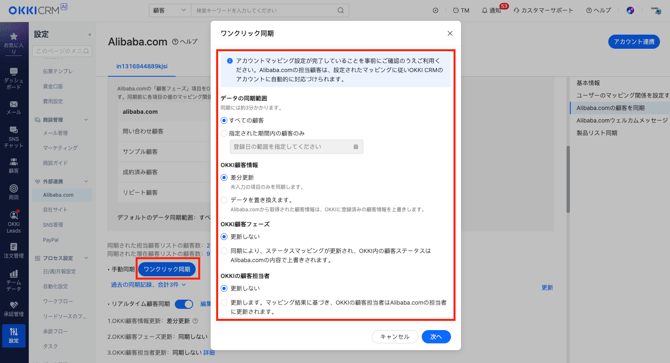
Task: Collapse the 設定 panel with arrow
Action: (x=89, y=35)
